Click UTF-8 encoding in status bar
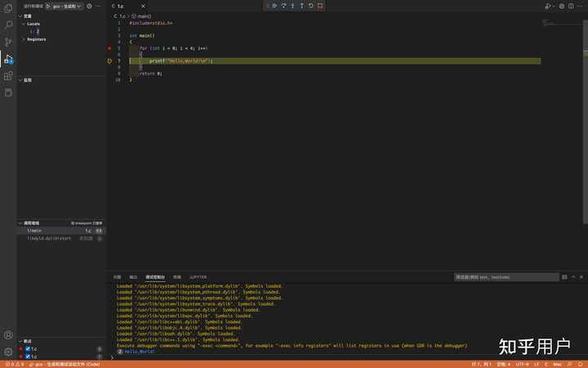Image resolution: width=588 pixels, height=368 pixels. (x=523, y=364)
